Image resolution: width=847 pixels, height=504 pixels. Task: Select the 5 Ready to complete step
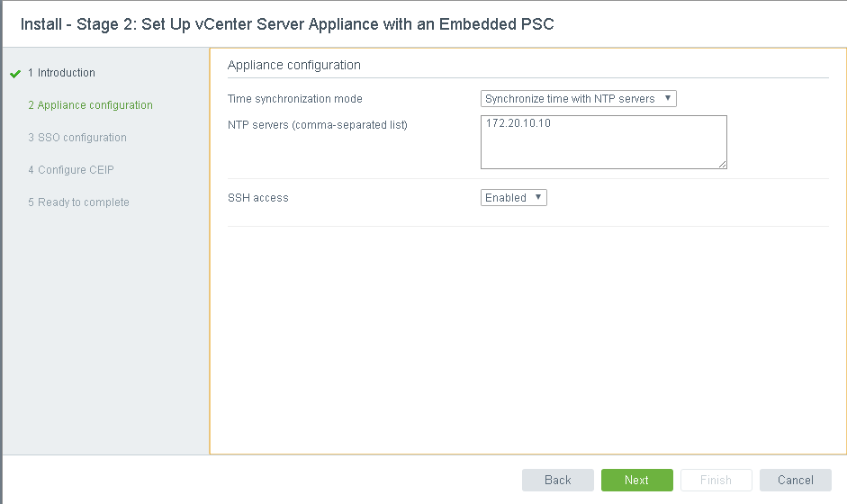(x=78, y=202)
